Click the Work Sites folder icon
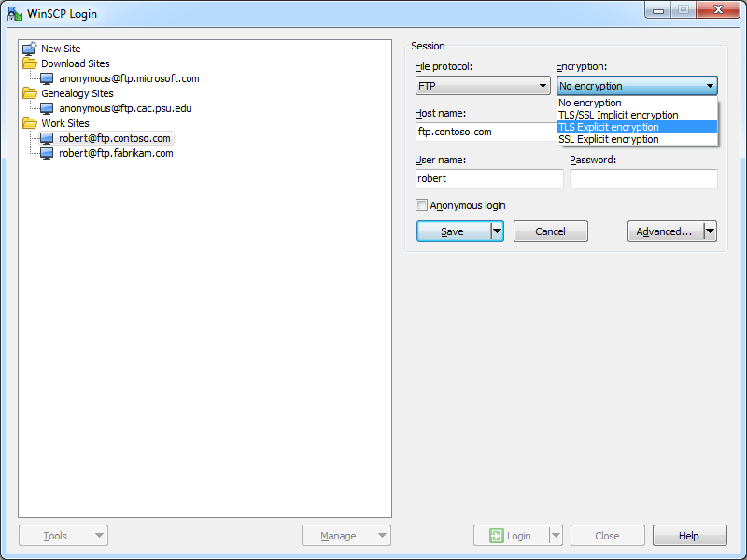The image size is (747, 560). click(x=30, y=123)
